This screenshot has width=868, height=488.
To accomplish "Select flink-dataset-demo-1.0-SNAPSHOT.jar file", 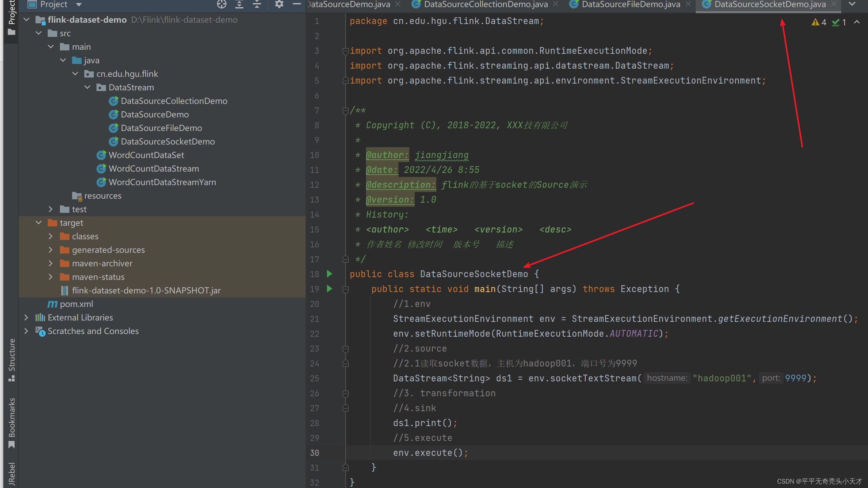I will tap(146, 290).
